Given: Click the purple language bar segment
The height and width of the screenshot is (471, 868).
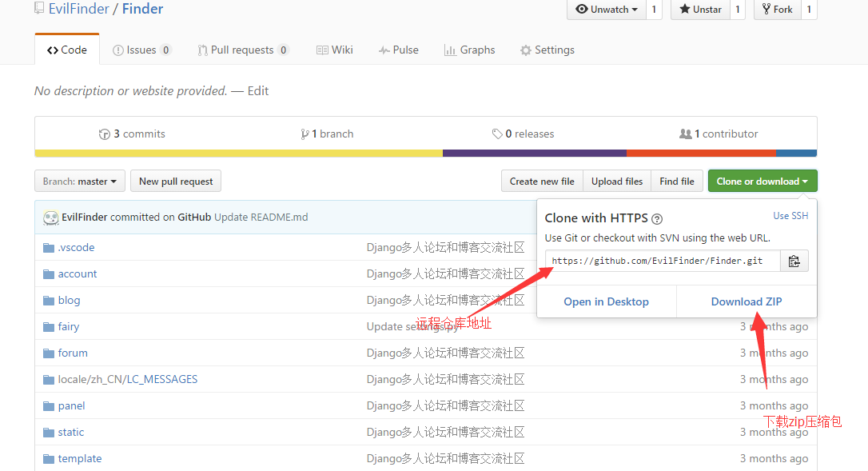Looking at the screenshot, I should point(535,154).
